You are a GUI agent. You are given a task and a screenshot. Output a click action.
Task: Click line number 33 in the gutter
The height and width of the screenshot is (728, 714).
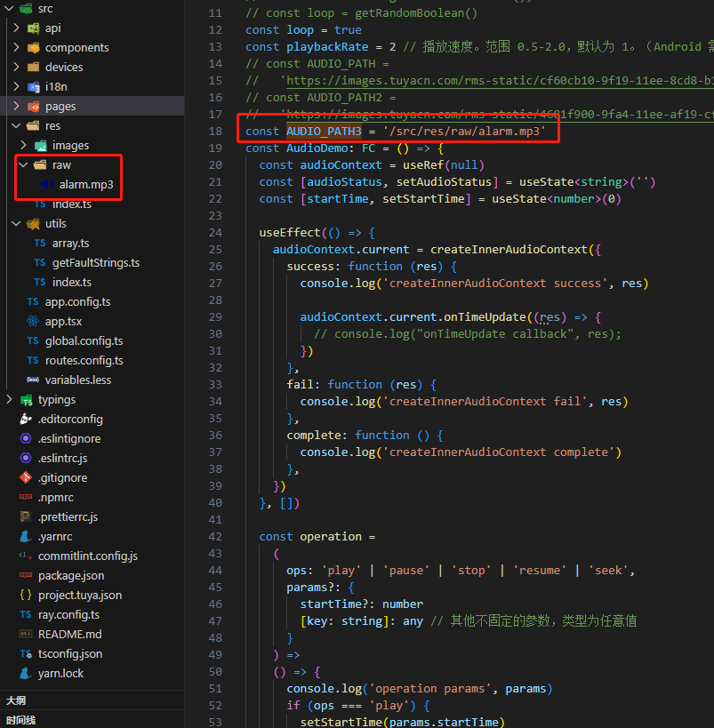click(x=215, y=384)
